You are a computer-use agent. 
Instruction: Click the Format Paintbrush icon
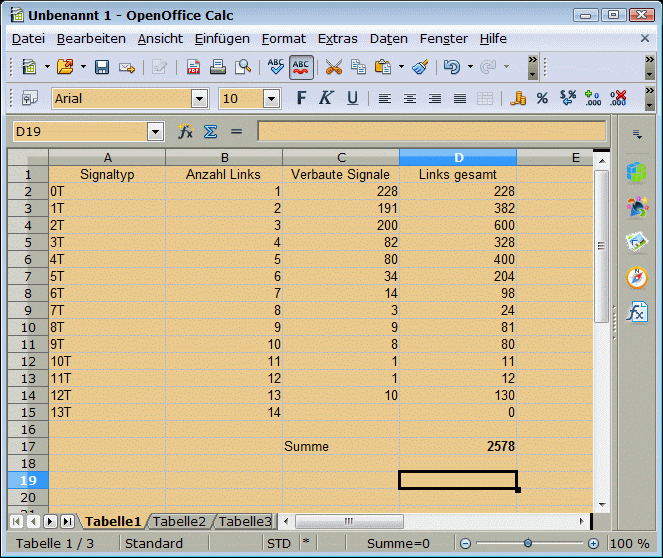[420, 67]
